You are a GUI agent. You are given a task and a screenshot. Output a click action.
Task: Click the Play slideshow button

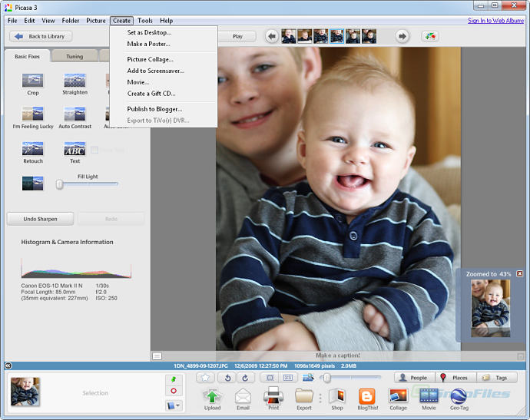(x=237, y=36)
